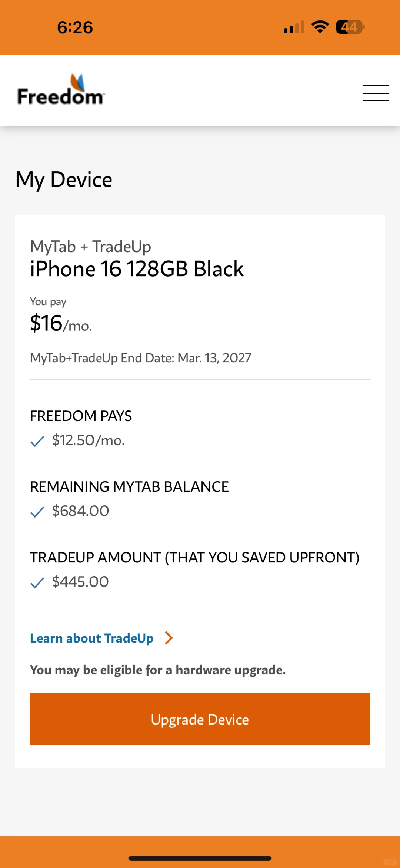Tap the Wi-Fi status icon
The width and height of the screenshot is (400, 868).
[x=320, y=27]
